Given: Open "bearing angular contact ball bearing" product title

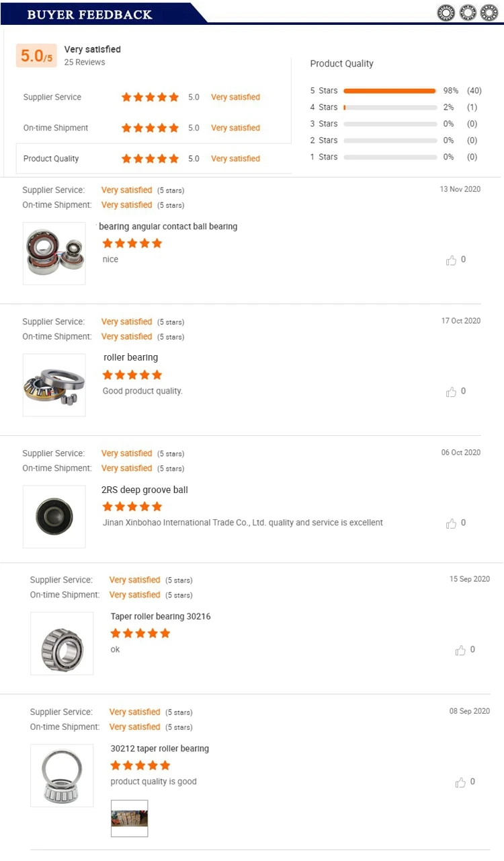Looking at the screenshot, I should click(x=168, y=227).
